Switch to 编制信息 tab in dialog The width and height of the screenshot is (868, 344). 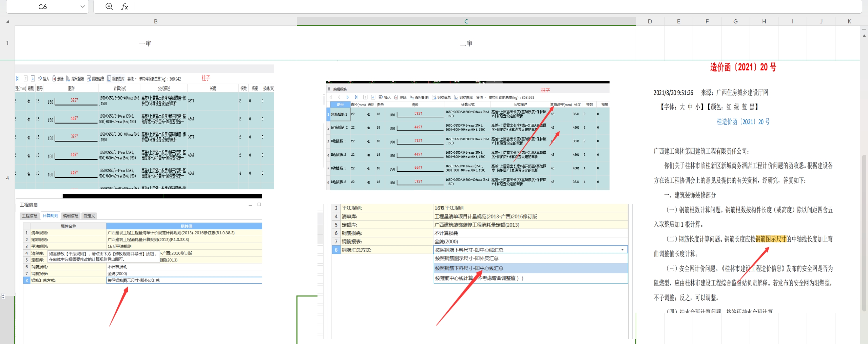click(x=71, y=216)
